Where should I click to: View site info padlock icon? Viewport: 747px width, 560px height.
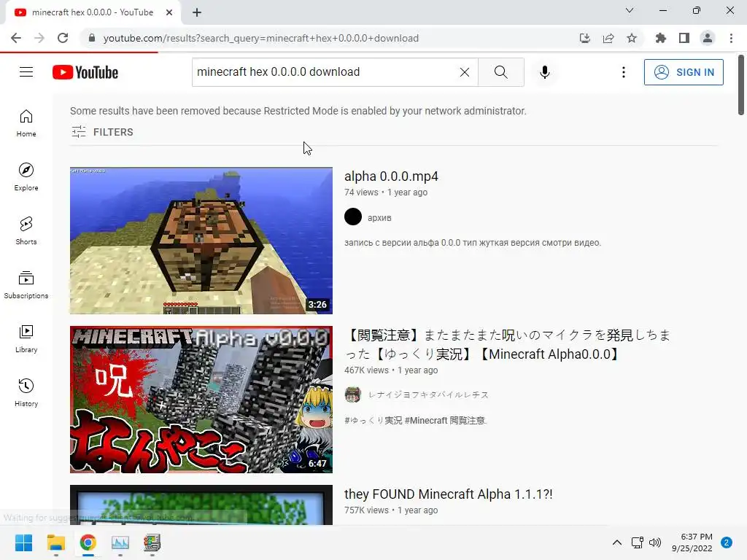pos(92,38)
